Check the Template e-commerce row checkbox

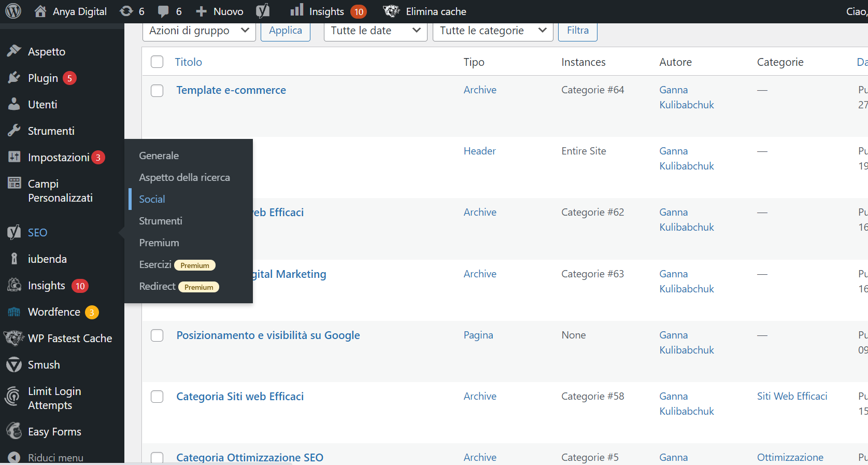pos(157,91)
